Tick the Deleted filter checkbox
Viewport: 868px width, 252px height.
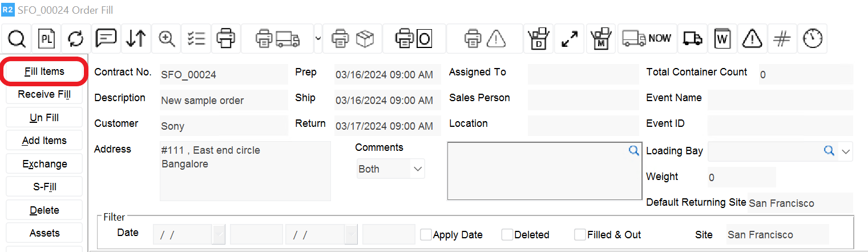[507, 235]
